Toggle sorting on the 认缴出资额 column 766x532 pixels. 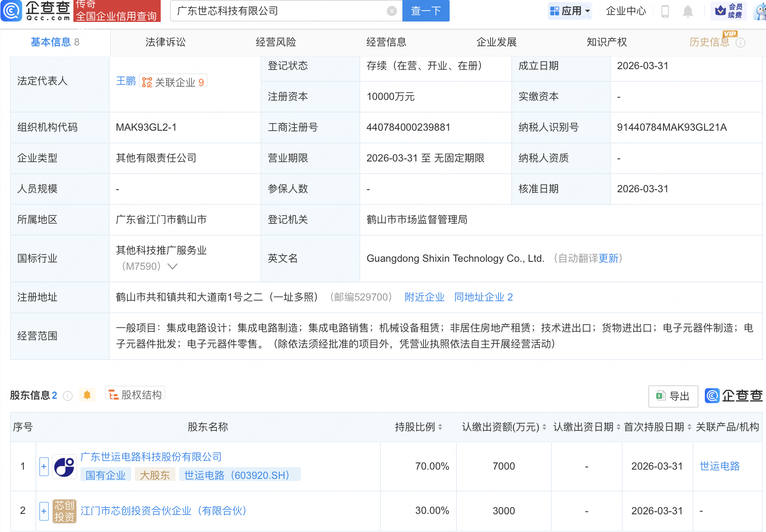click(x=544, y=427)
